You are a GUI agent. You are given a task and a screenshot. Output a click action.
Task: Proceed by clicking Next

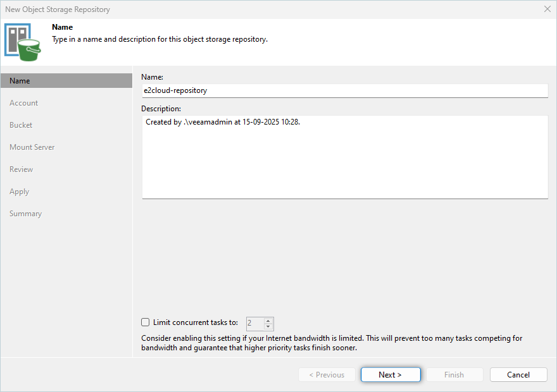[x=390, y=375]
